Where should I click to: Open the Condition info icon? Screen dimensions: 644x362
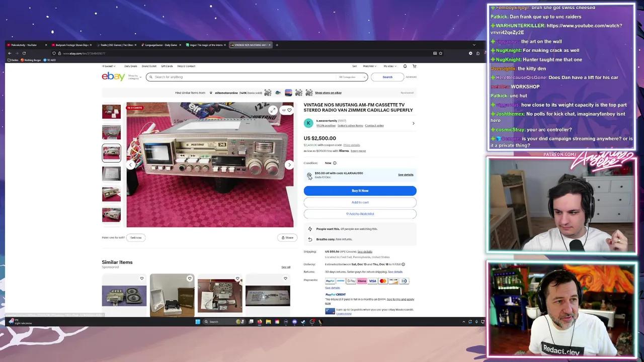tap(335, 163)
